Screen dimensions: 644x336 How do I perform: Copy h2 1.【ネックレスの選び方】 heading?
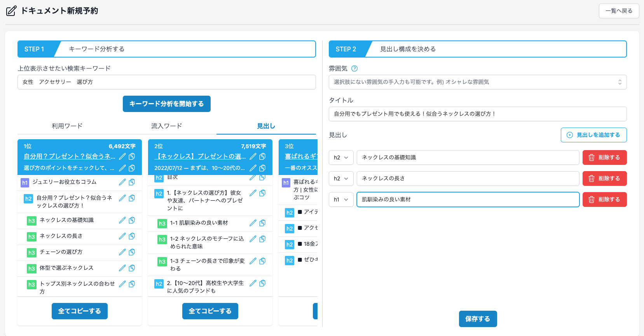pyautogui.click(x=263, y=193)
